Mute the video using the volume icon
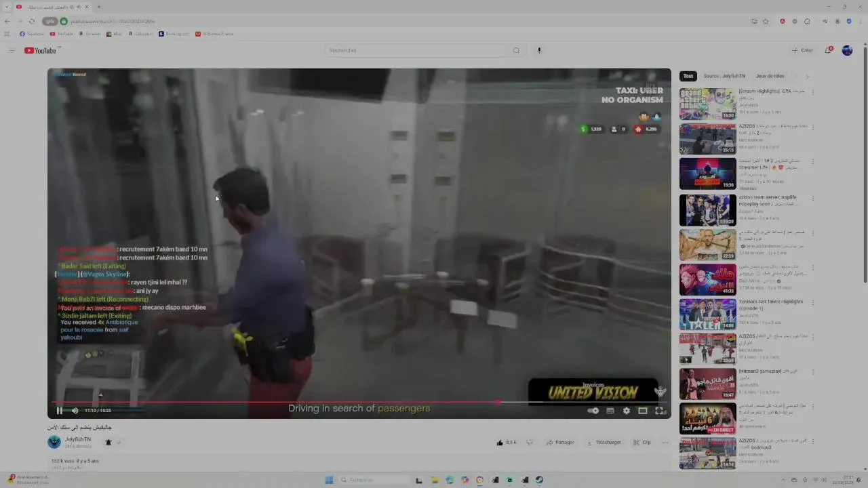This screenshot has width=868, height=488. (x=75, y=410)
